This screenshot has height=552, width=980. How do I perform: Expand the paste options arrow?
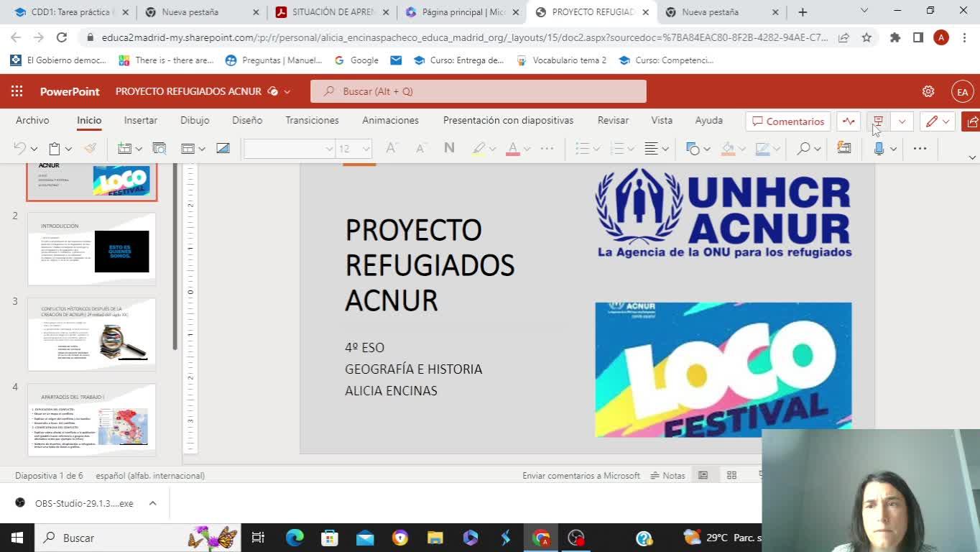click(68, 149)
